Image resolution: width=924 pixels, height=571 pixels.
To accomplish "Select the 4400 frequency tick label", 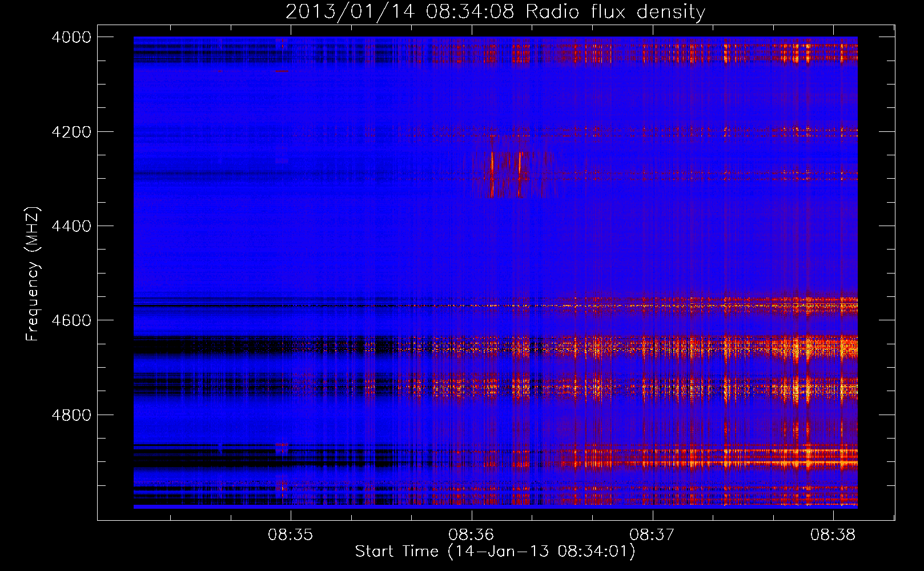I will point(71,226).
